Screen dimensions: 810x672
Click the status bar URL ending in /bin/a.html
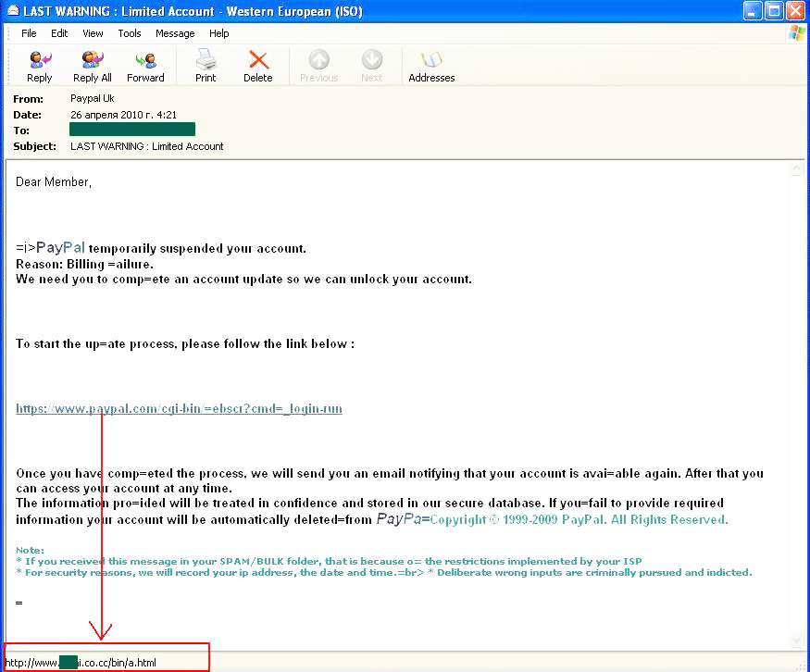coord(81,663)
